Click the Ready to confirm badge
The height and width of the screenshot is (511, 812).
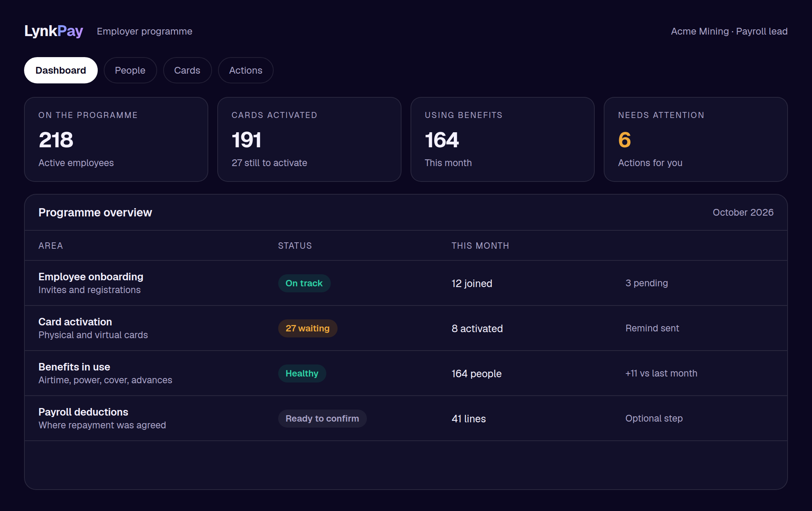322,419
